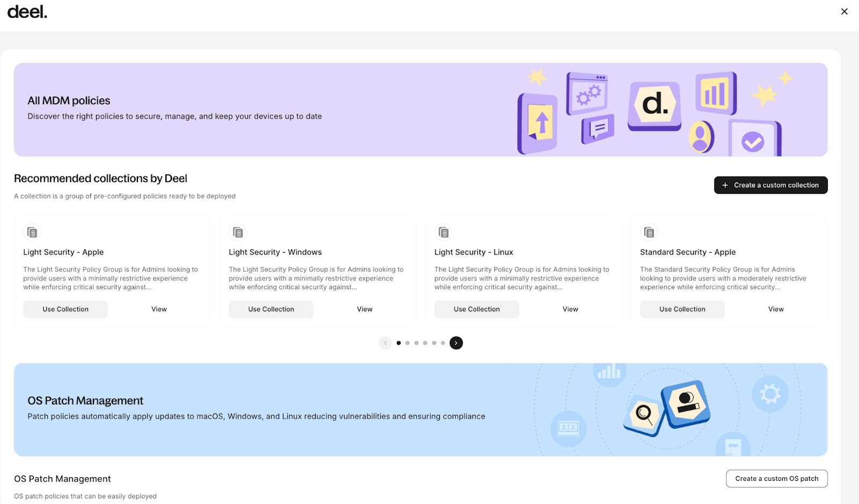This screenshot has height=504, width=859.
Task: Click the Light Security - Linux collection icon
Action: coord(443,232)
